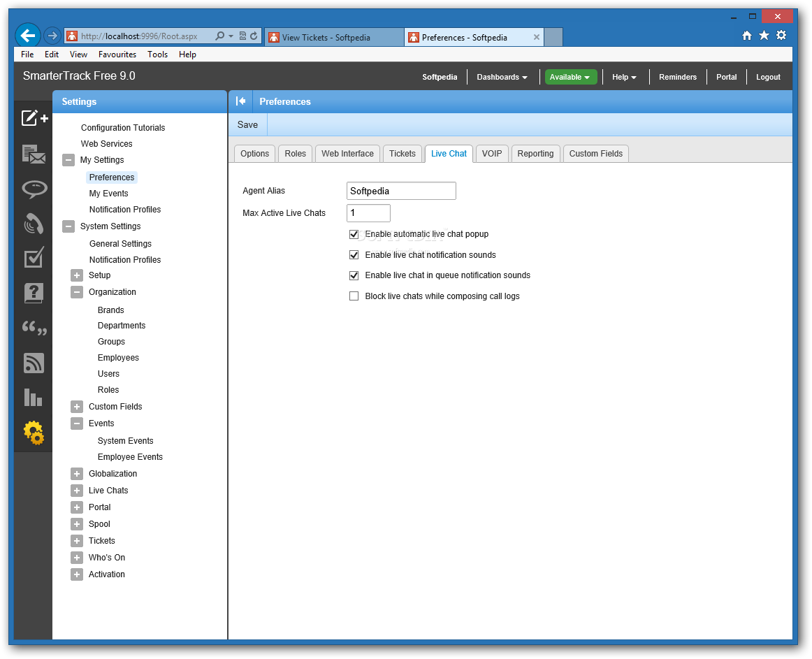Open the call logs phone sidebar icon
The height and width of the screenshot is (659, 812).
[x=34, y=224]
